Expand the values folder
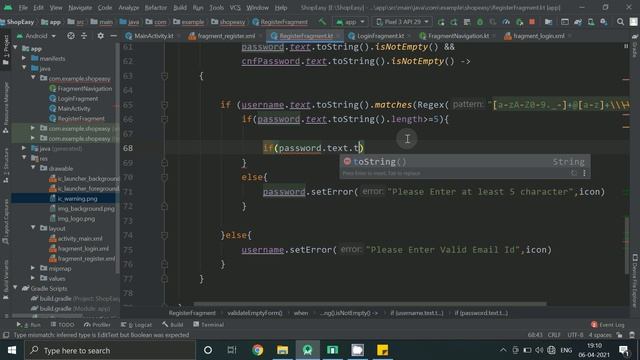 tap(33, 278)
